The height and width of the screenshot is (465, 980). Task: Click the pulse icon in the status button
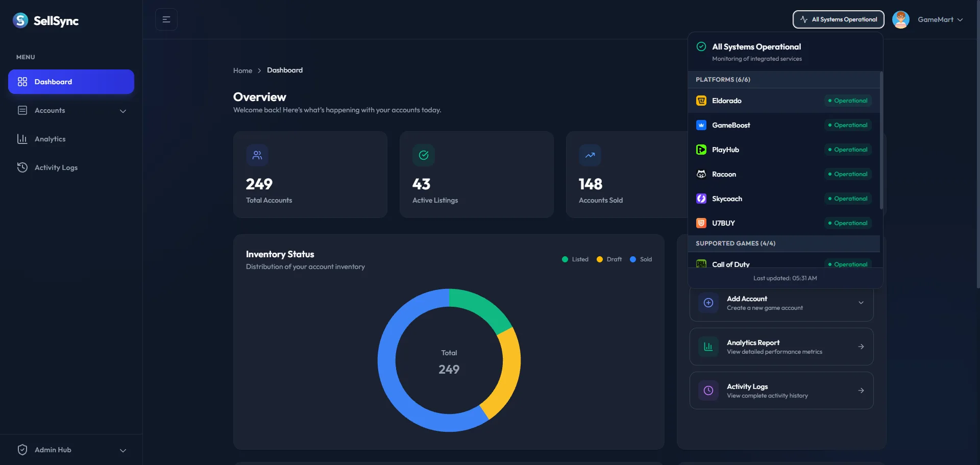point(804,19)
